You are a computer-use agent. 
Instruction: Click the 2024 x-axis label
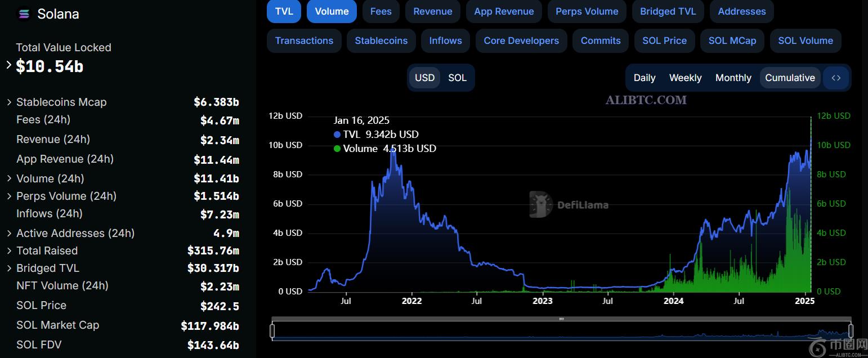pos(673,301)
